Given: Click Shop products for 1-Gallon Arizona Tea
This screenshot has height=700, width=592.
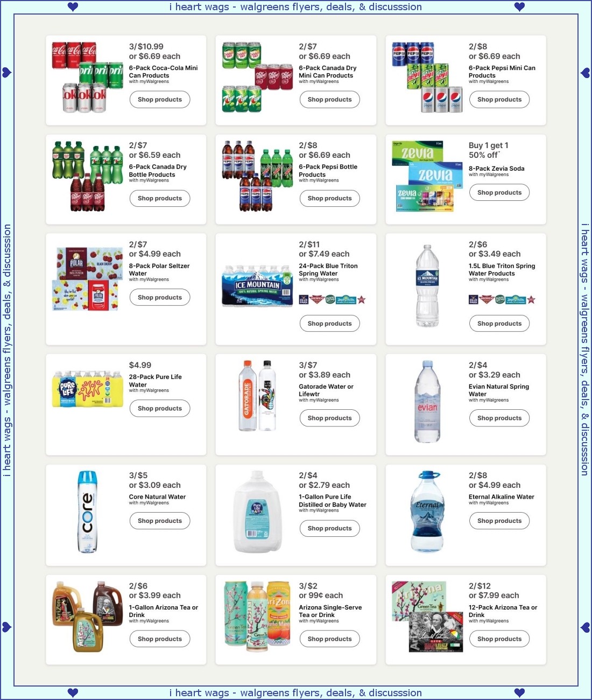Looking at the screenshot, I should click(x=160, y=639).
